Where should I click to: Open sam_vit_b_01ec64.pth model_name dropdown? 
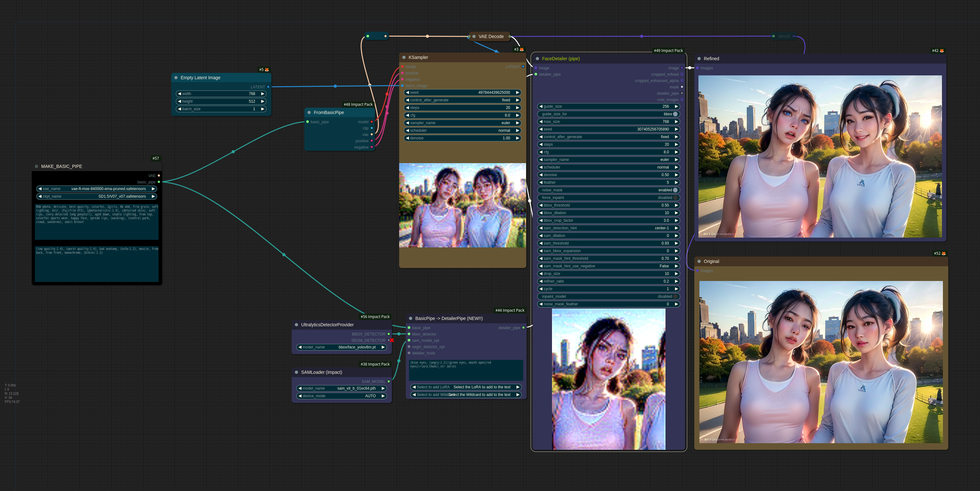click(x=342, y=388)
